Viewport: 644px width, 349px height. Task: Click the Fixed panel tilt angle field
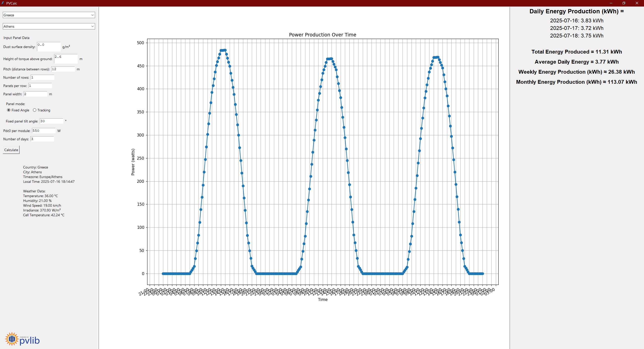point(51,121)
